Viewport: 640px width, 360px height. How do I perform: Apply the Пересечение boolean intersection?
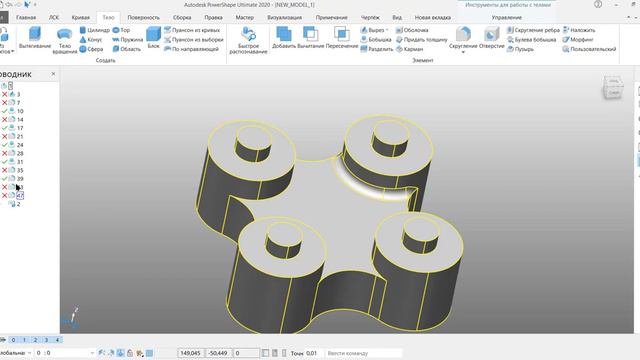[342, 38]
